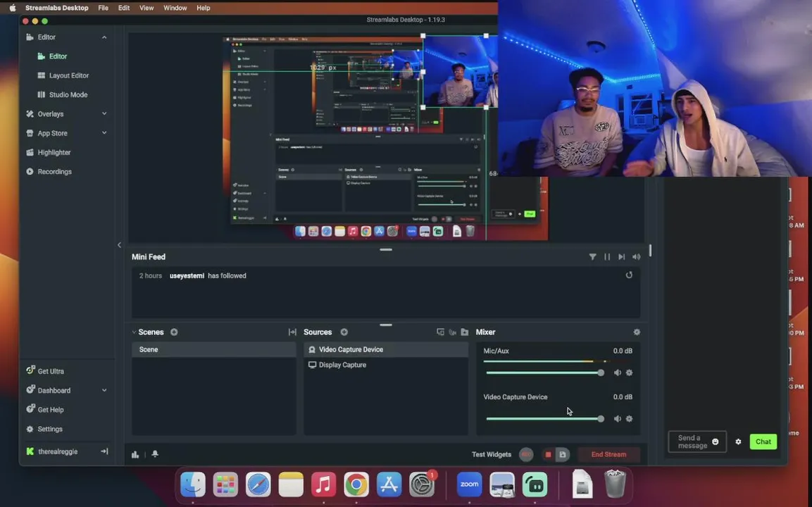Expand the Overlays sidebar section
The image size is (812, 507).
tap(104, 113)
